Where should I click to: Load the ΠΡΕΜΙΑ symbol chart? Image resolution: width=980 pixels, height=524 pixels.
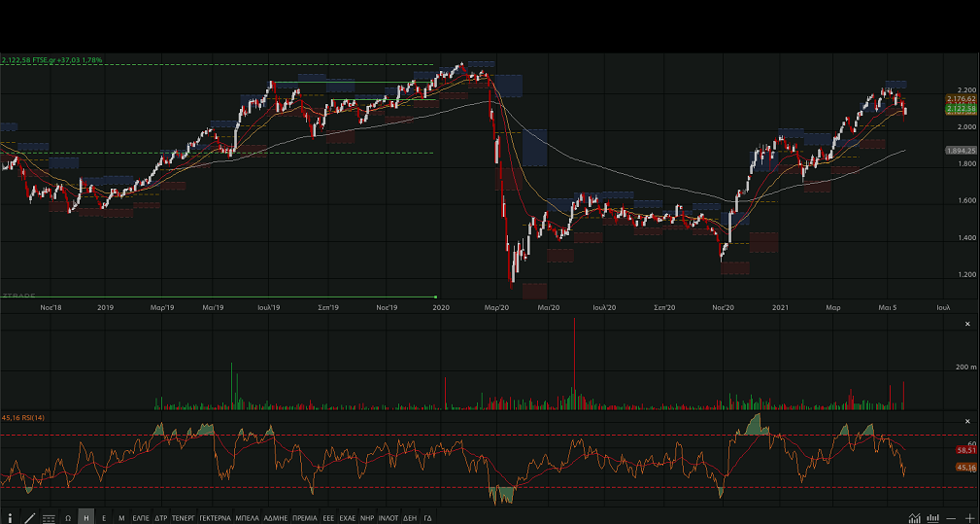(x=305, y=518)
